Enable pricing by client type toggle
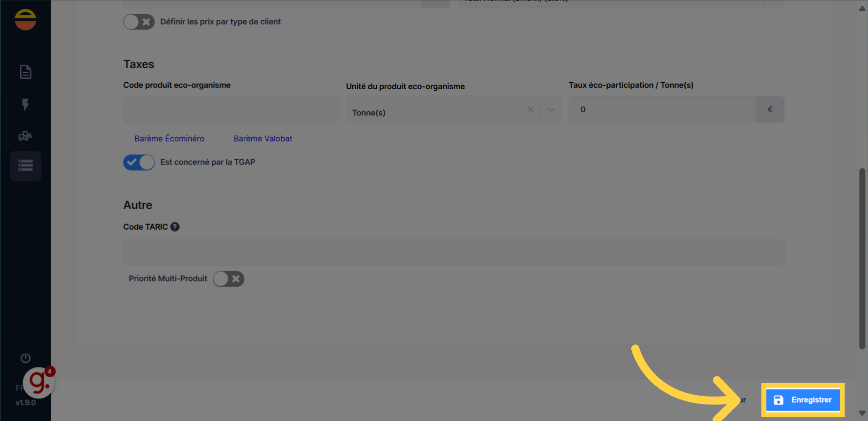This screenshot has width=868, height=421. 139,22
